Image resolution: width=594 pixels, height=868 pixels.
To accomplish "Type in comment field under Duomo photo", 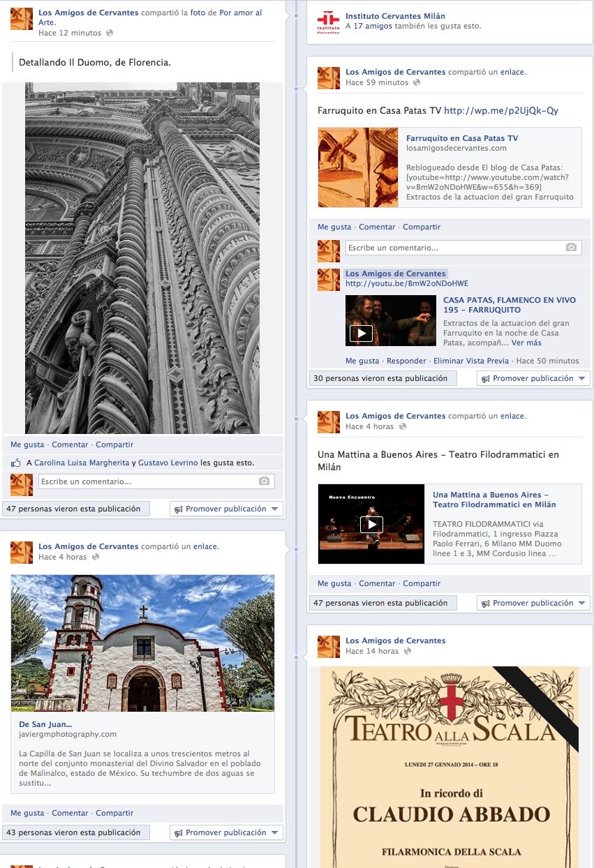I will pyautogui.click(x=147, y=481).
